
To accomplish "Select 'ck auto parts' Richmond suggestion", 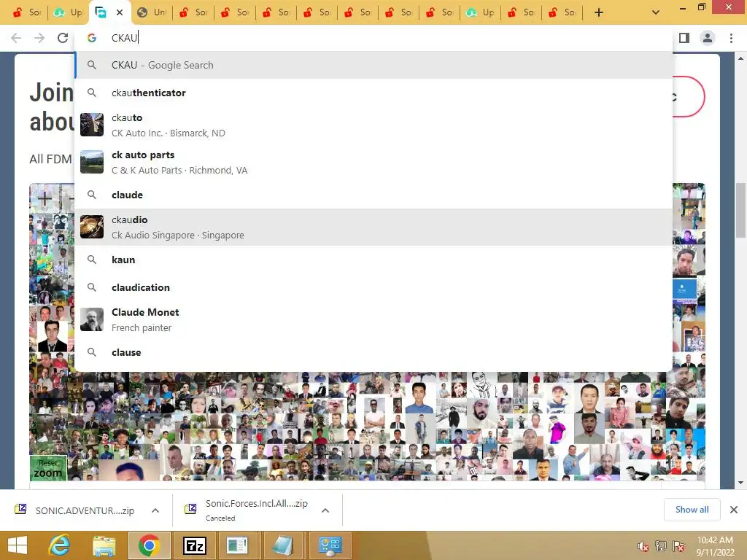I will pos(374,162).
